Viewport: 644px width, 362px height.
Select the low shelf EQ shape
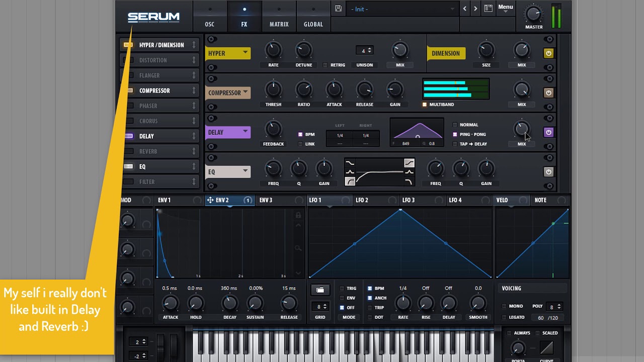(x=350, y=163)
